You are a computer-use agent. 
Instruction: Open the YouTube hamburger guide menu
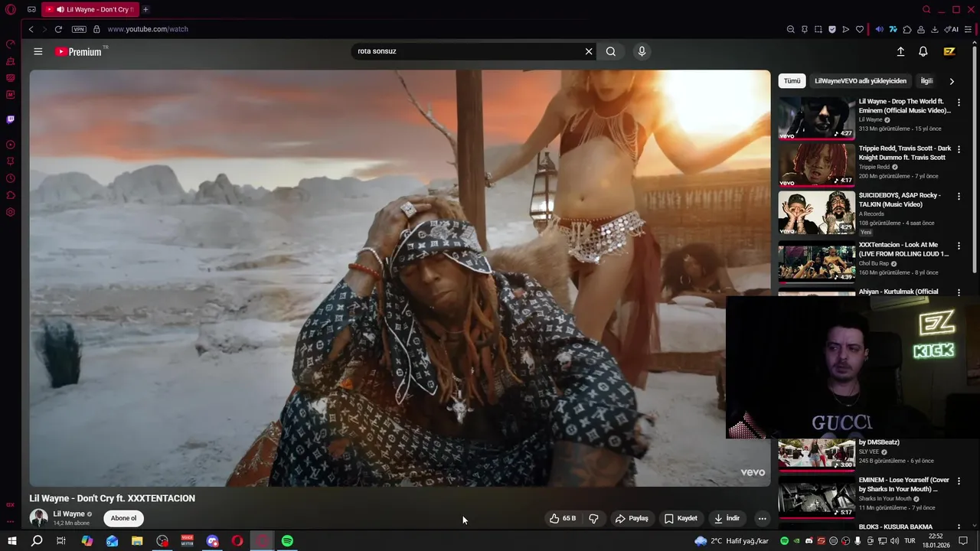(x=38, y=51)
